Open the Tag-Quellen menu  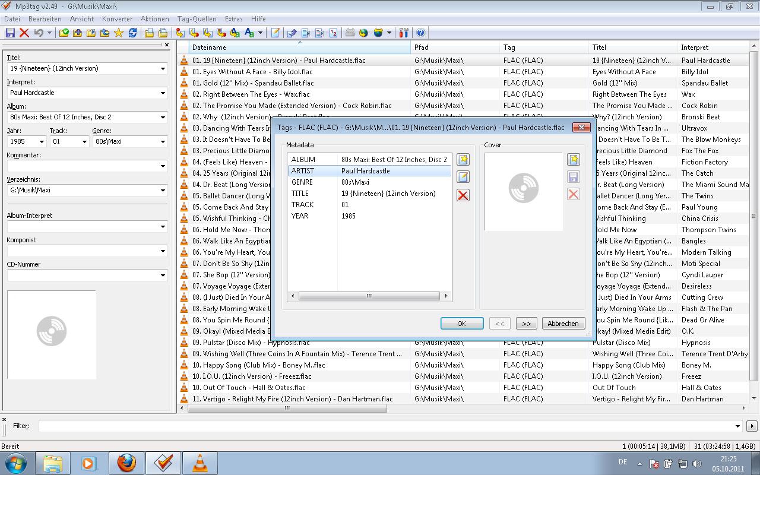[197, 19]
